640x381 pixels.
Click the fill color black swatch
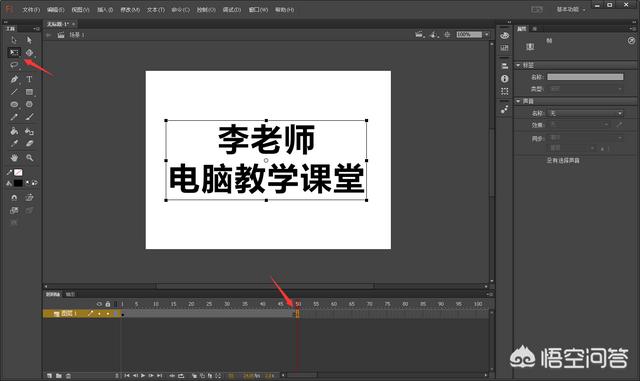(18, 183)
